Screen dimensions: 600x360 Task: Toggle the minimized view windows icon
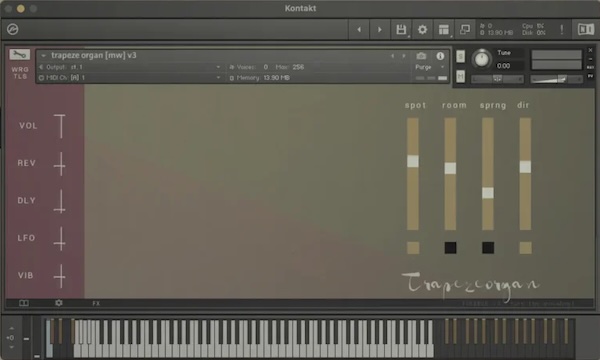465,29
